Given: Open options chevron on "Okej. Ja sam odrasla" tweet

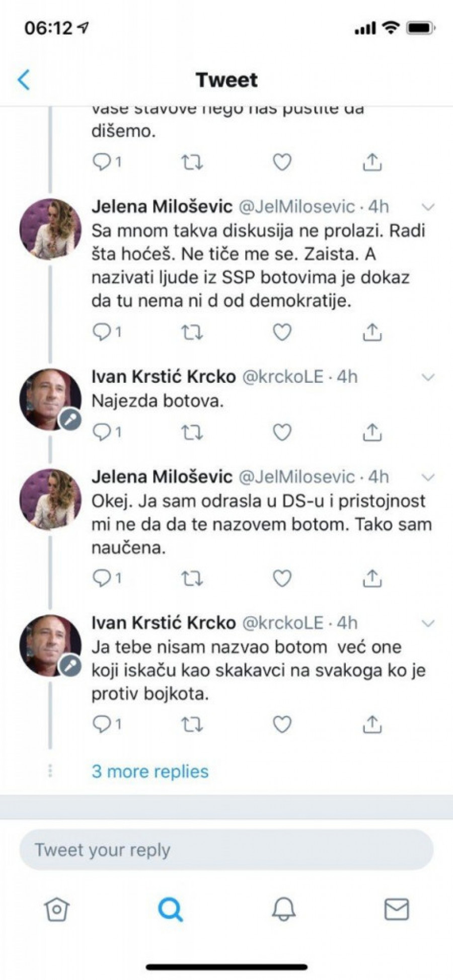Looking at the screenshot, I should point(428,477).
